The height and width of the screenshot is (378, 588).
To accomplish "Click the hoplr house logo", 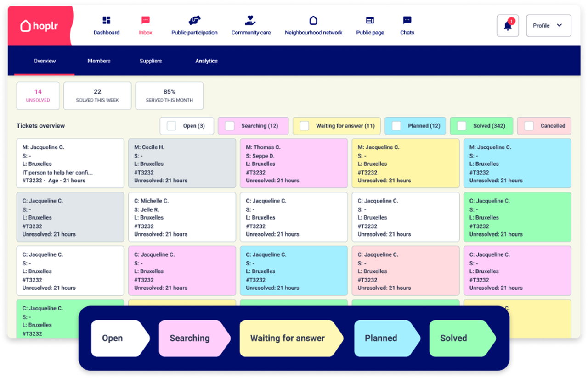I will click(26, 26).
